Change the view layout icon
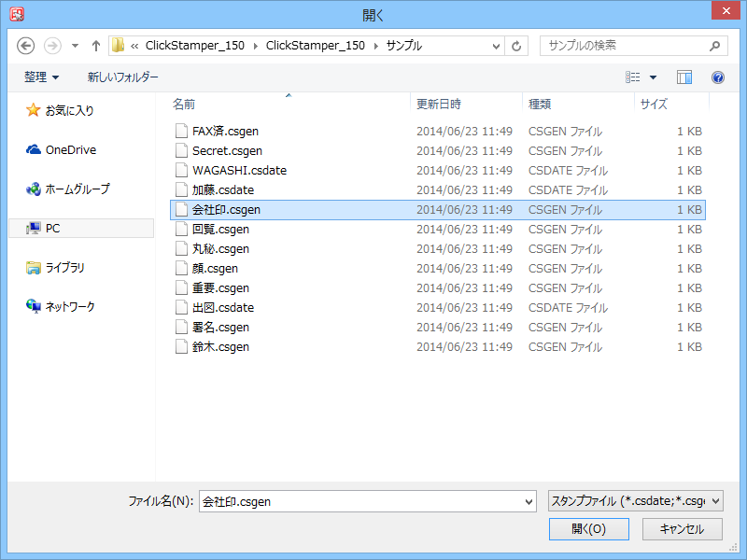 click(633, 77)
